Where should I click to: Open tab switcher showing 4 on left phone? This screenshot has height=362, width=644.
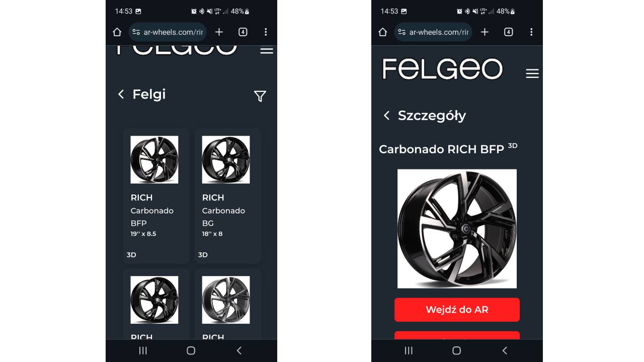(243, 32)
